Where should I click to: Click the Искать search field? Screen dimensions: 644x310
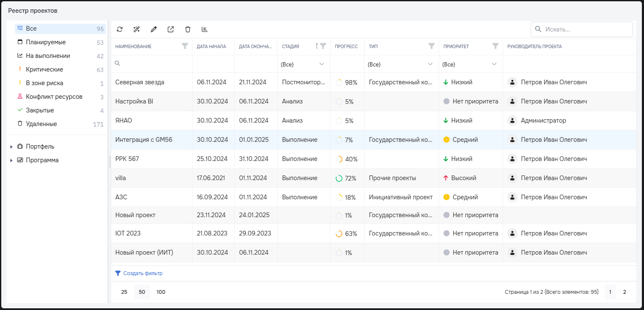(581, 29)
